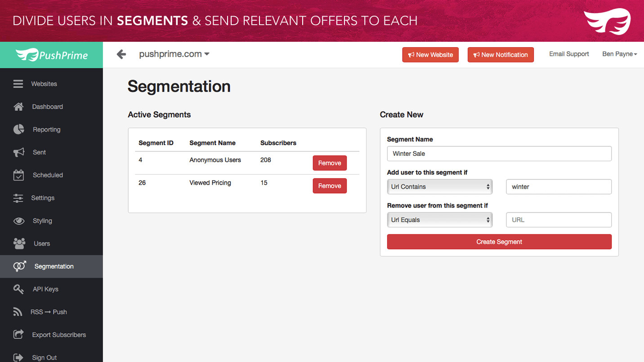
Task: Open the Websites menu item
Action: [44, 84]
